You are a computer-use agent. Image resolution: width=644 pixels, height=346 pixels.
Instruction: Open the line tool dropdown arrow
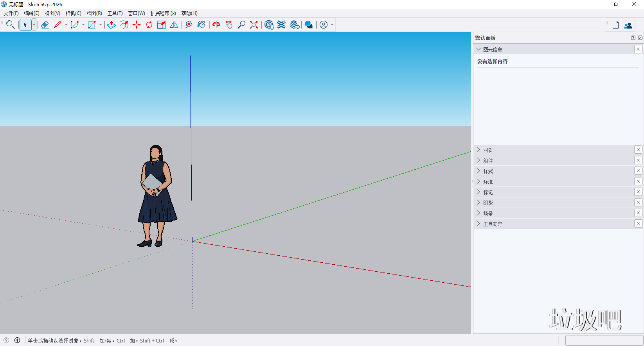(x=66, y=25)
